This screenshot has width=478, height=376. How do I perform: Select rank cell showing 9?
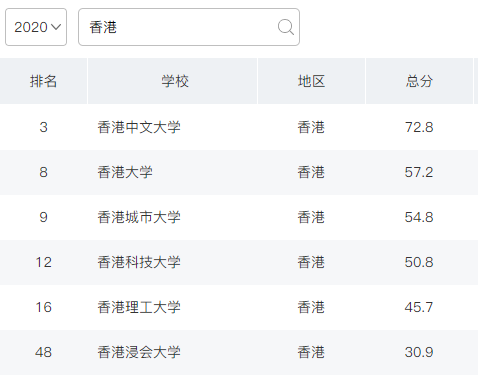[43, 217]
